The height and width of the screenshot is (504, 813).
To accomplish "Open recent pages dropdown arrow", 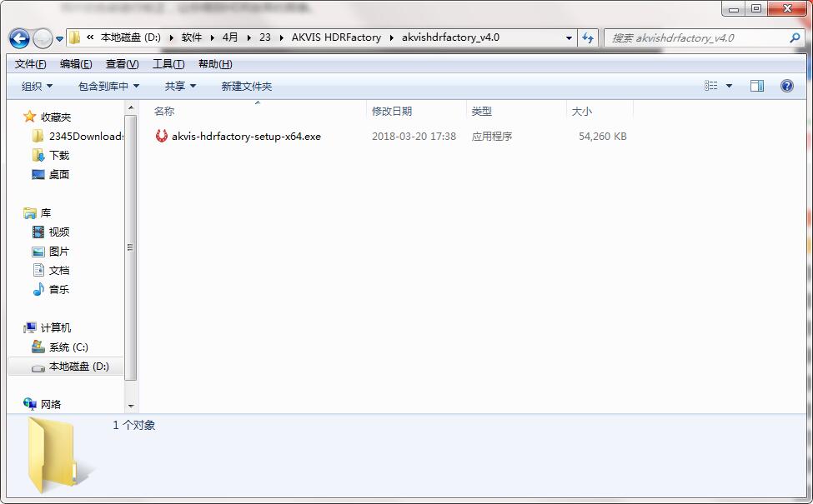I will [59, 39].
